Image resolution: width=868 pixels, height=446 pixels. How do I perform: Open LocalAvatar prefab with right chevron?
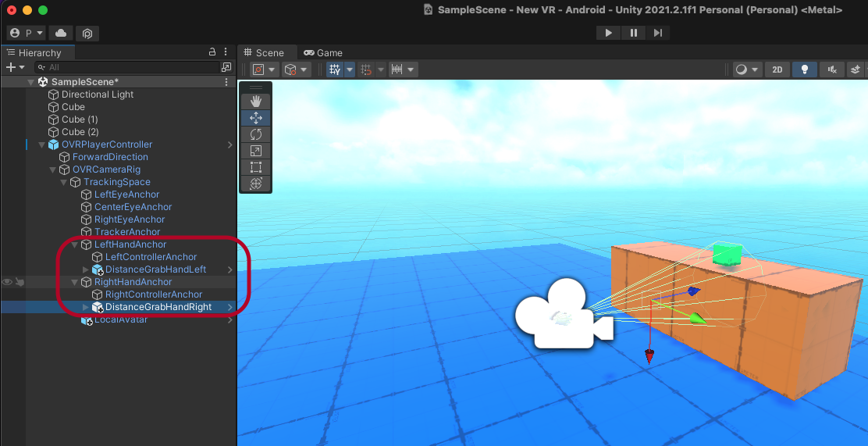pos(229,319)
